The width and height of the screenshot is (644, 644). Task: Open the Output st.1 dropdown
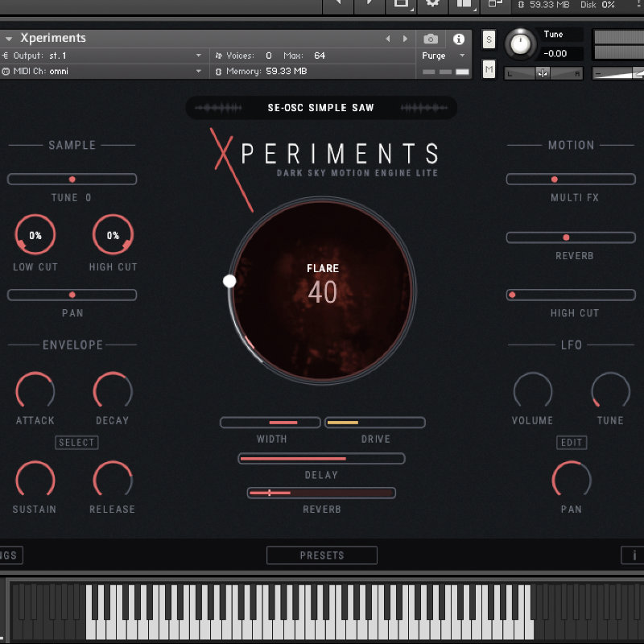[x=105, y=56]
